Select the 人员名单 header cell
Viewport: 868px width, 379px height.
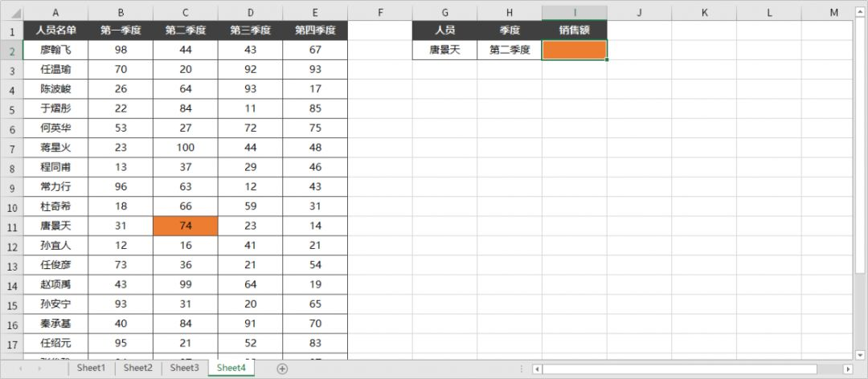(55, 30)
